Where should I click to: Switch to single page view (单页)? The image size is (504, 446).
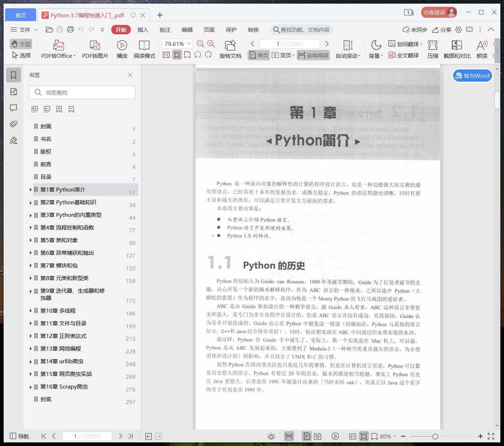[259, 55]
